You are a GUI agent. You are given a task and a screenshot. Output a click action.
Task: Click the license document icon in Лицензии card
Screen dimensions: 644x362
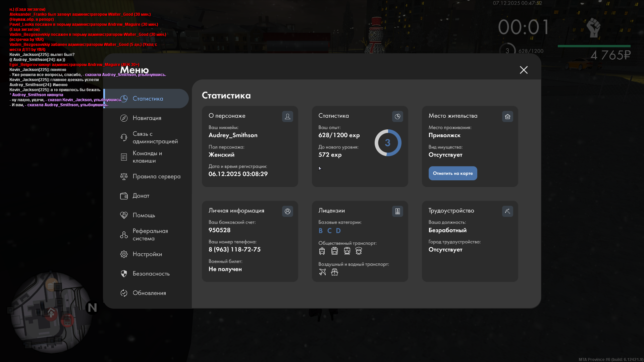[x=397, y=212]
